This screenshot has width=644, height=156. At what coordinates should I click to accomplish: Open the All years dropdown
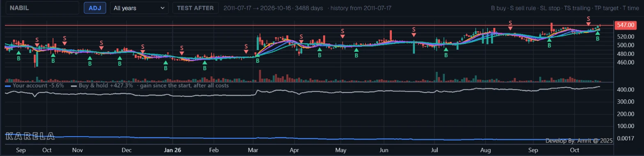point(139,8)
